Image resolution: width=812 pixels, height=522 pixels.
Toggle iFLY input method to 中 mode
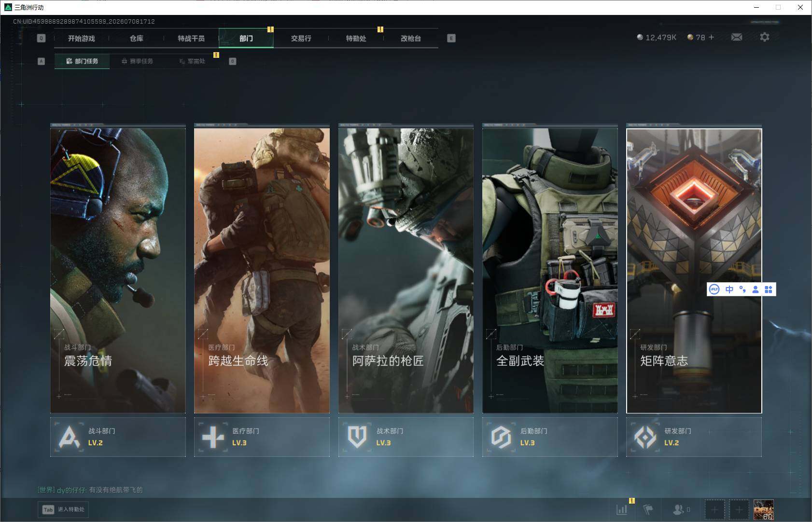click(x=729, y=289)
